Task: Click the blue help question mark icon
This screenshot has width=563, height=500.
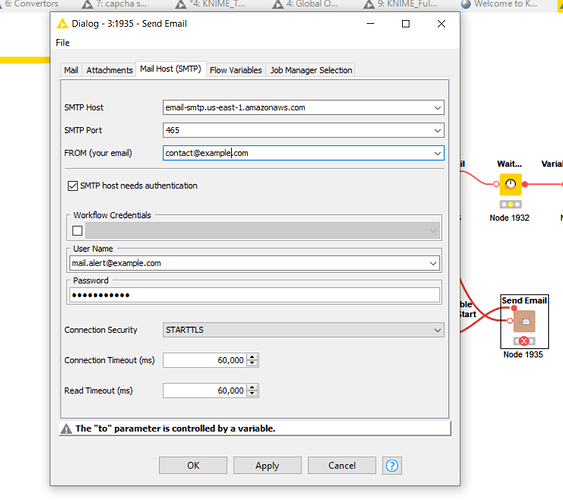Action: click(392, 466)
